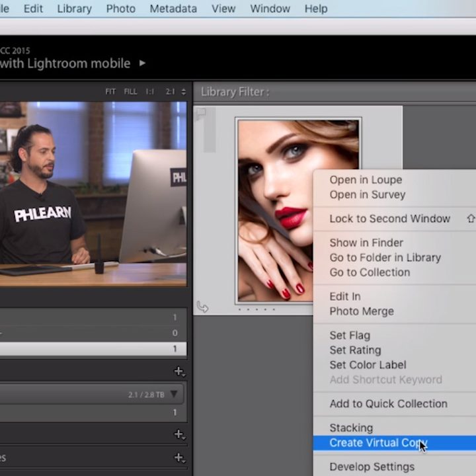476x476 pixels.
Task: Click the bottom plus icon in the left panel
Action: pyautogui.click(x=179, y=457)
